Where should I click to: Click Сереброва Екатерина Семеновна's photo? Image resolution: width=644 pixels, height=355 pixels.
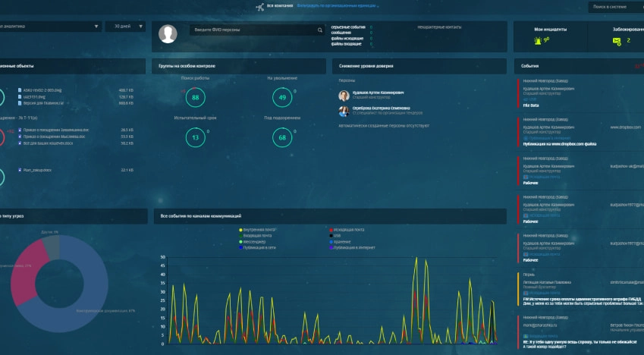click(344, 111)
